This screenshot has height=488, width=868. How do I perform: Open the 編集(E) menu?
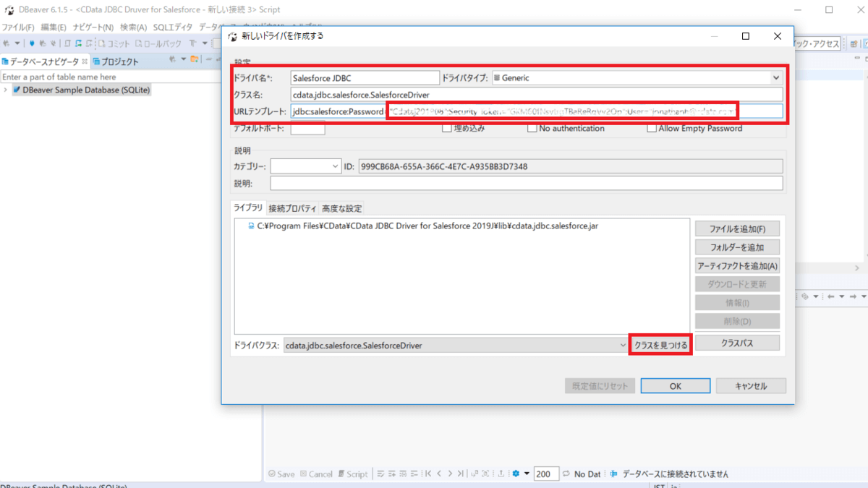click(x=54, y=27)
